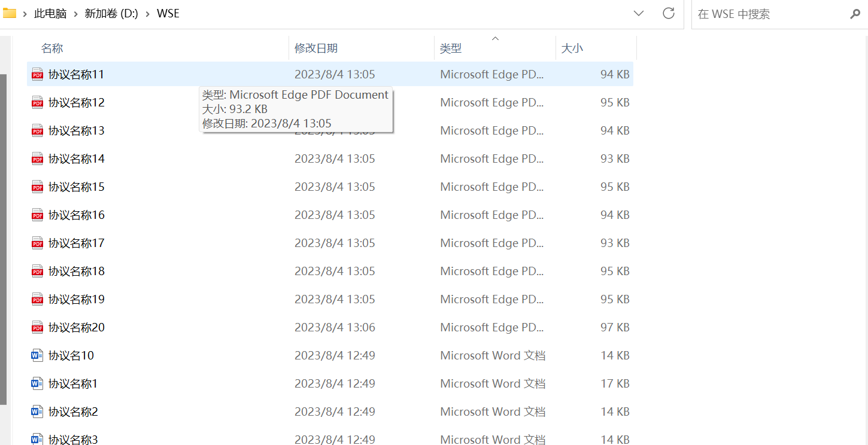Select Word file 协议名10

pos(330,356)
